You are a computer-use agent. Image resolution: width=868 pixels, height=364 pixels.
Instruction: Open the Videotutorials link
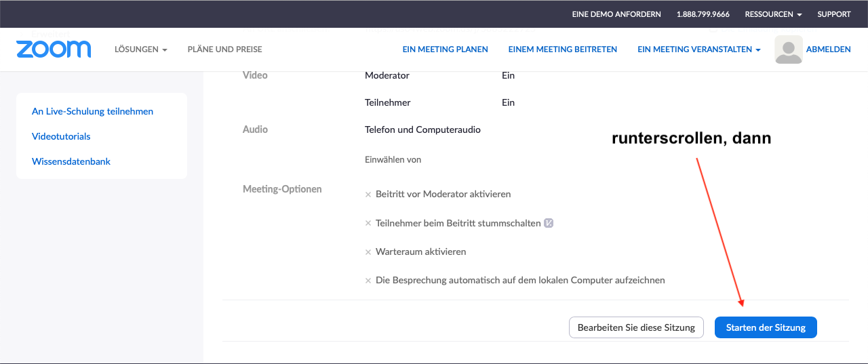61,136
